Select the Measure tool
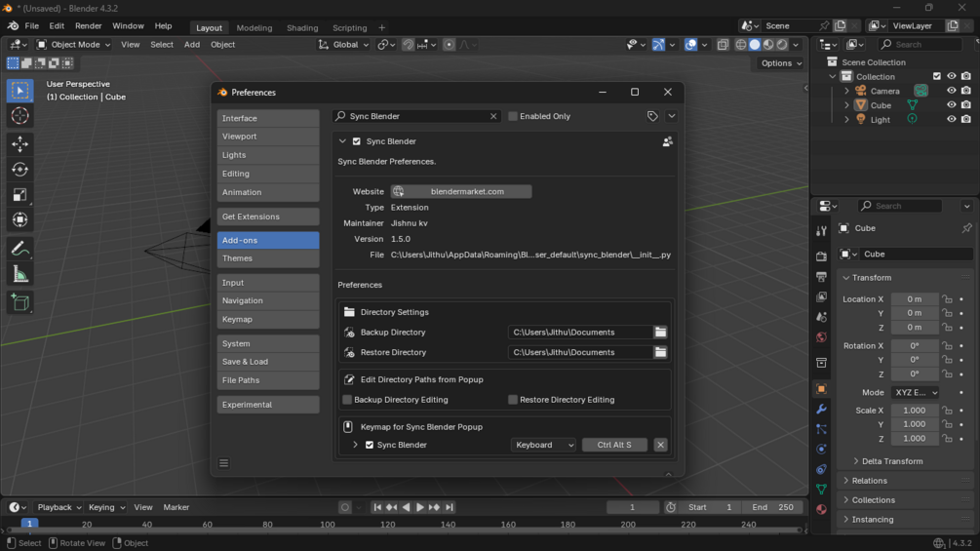 pos(20,274)
